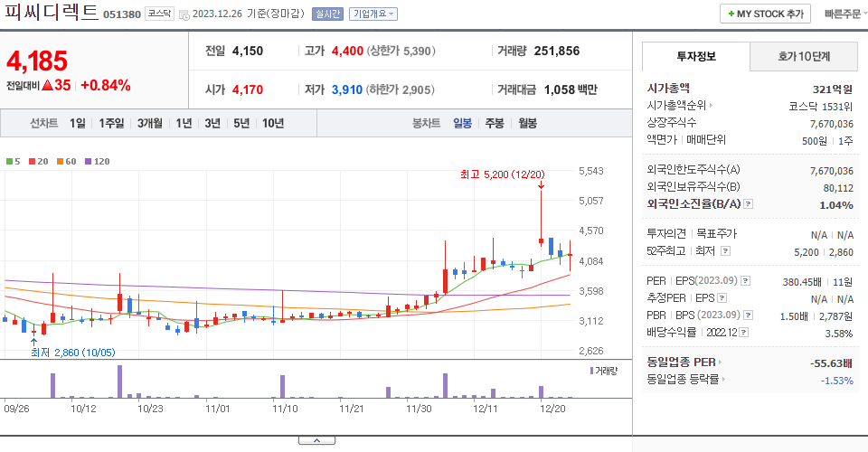The width and height of the screenshot is (868, 452).
Task: Click the 거래대금 value 1,058 백만
Action: (571, 89)
